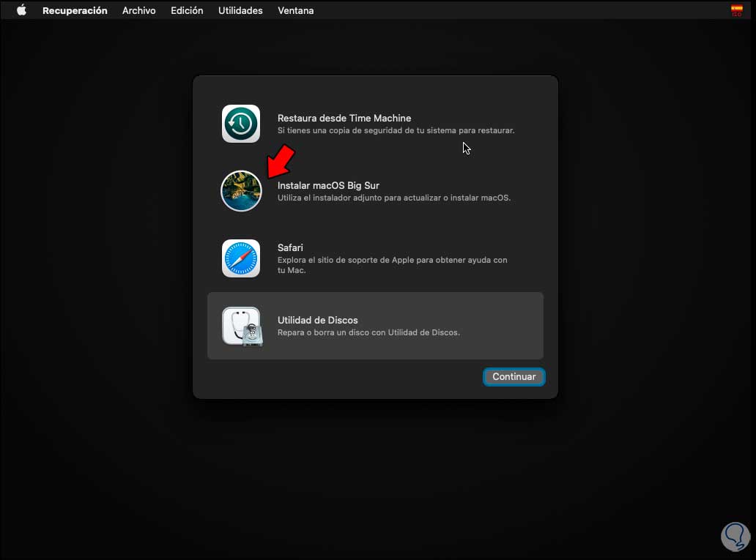Click "Repara o borra un disco" description
Screen dimensions: 756x560
[x=368, y=332]
